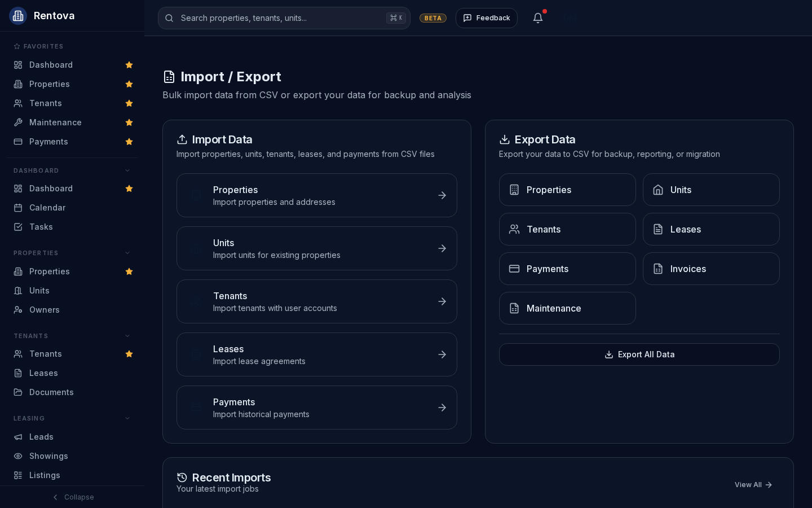Viewport: 812px width, 508px height.
Task: Click building icon on Properties export button
Action: (514, 190)
